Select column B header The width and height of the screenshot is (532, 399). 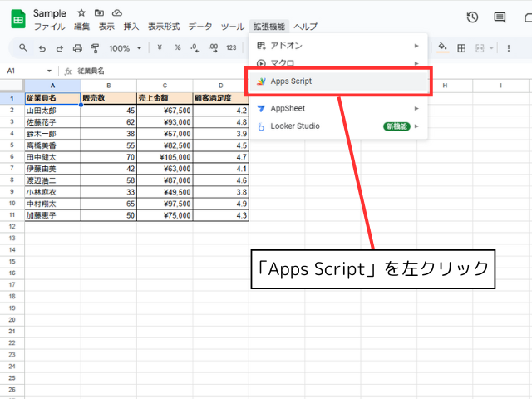[109, 86]
